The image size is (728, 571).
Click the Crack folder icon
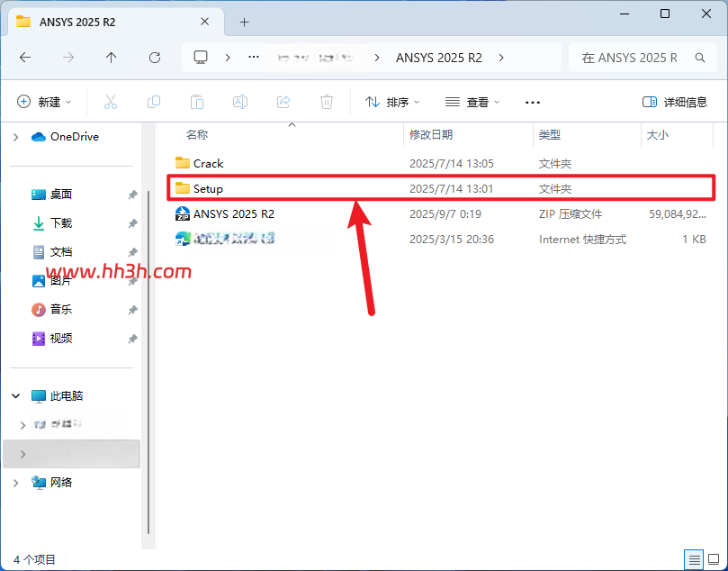(183, 163)
